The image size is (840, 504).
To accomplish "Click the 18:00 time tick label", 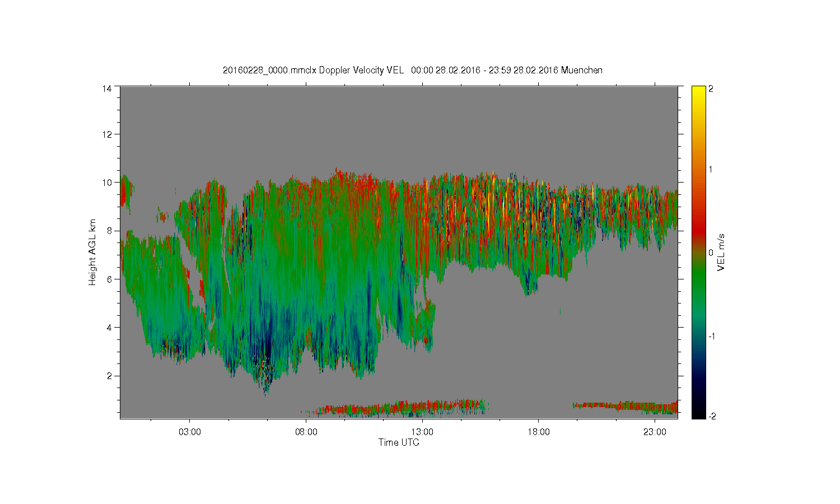I will 539,432.
